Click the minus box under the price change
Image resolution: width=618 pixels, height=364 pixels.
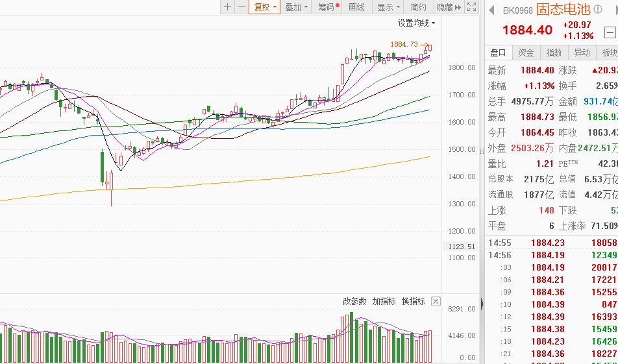point(610,30)
